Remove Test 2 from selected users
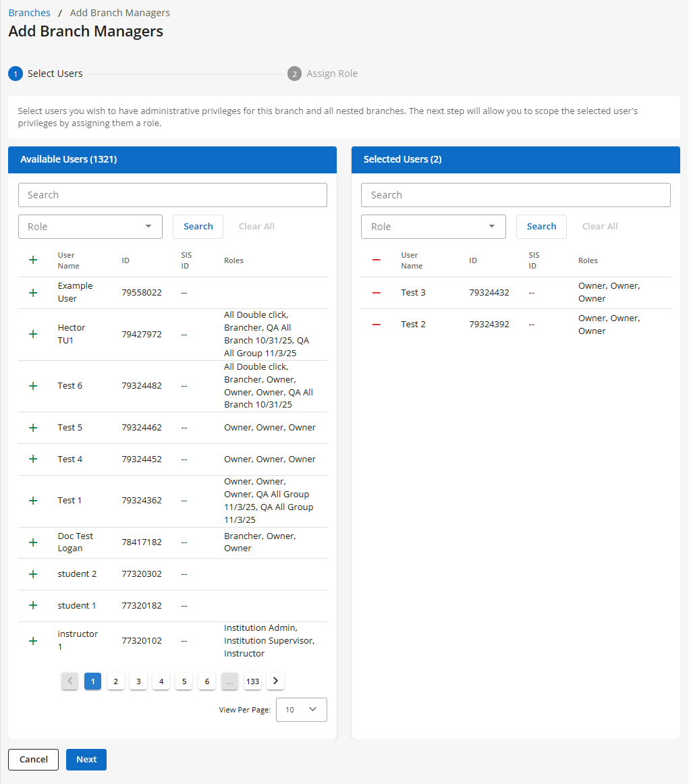Screen dimensions: 691x784 pos(377,325)
